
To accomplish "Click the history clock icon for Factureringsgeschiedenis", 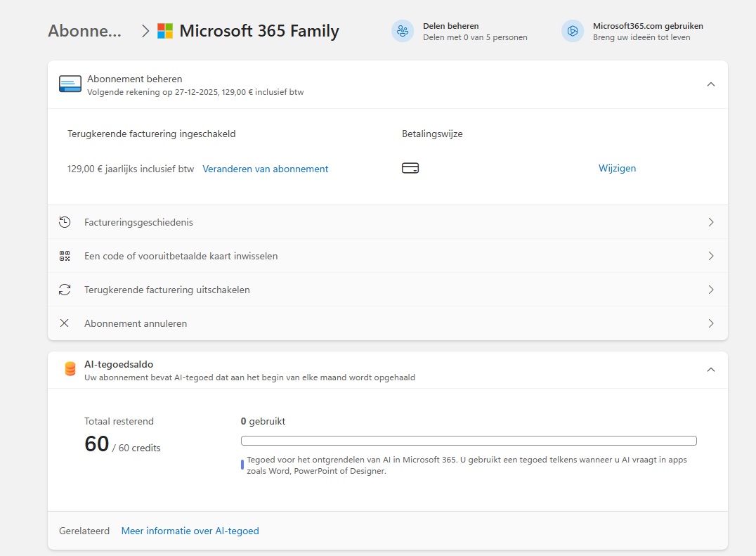I will (65, 222).
